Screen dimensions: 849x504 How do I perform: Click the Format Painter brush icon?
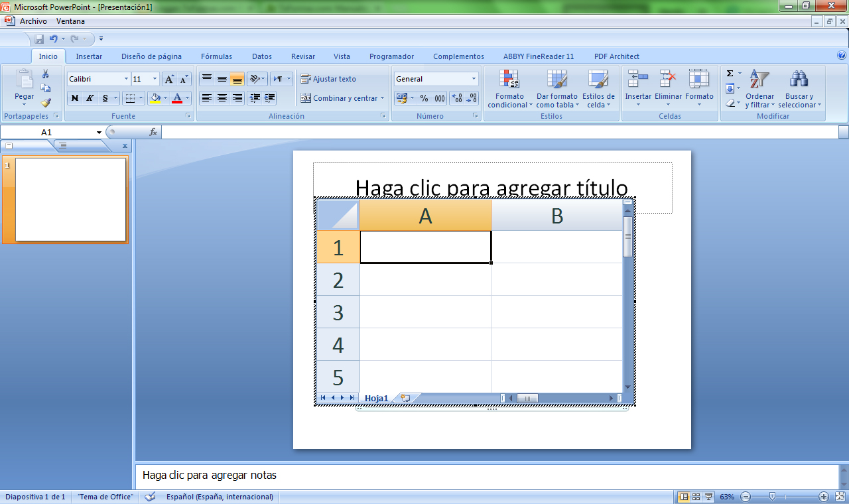click(46, 103)
